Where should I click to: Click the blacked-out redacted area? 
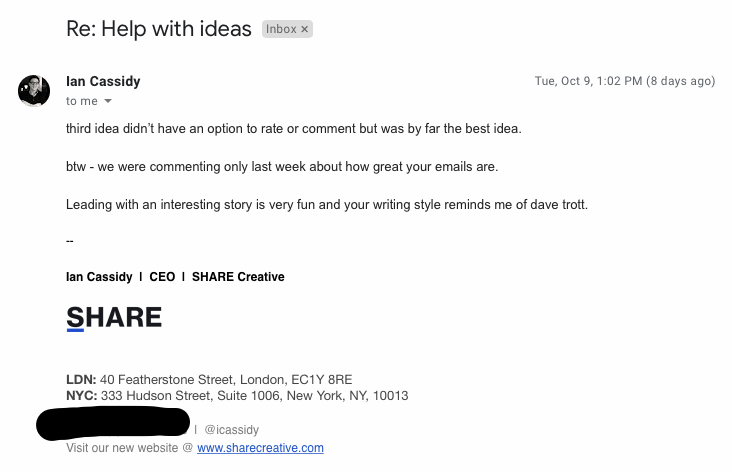113,423
